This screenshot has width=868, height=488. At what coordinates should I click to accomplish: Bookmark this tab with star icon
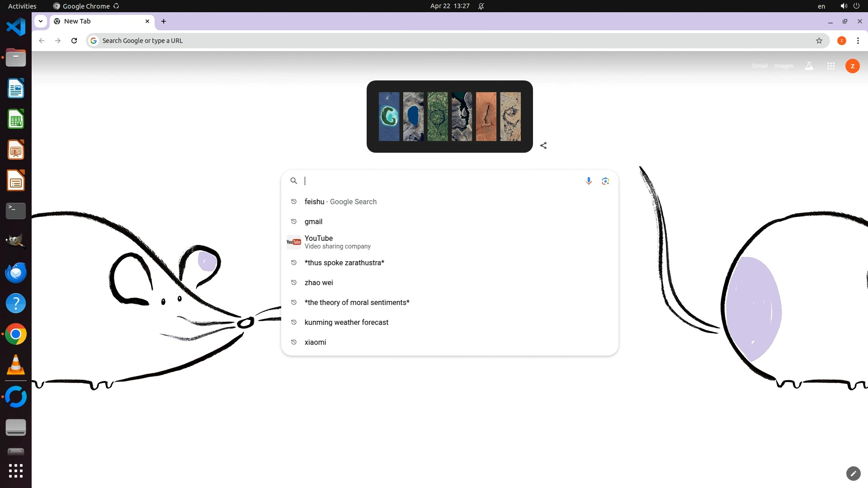coord(819,41)
